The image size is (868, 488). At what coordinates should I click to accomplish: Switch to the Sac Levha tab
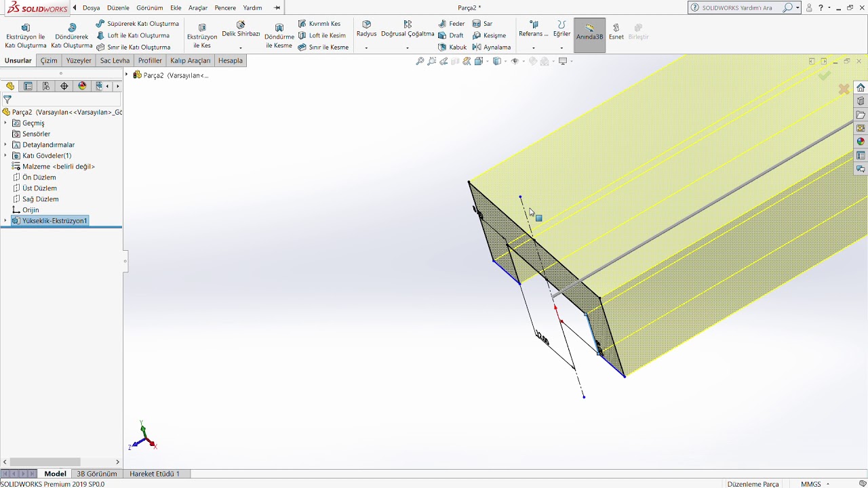tap(115, 60)
